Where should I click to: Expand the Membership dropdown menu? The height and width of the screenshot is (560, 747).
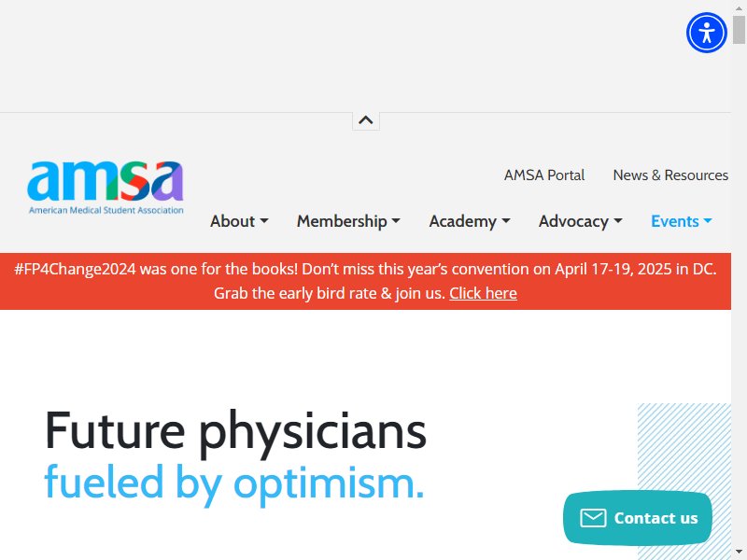[348, 221]
